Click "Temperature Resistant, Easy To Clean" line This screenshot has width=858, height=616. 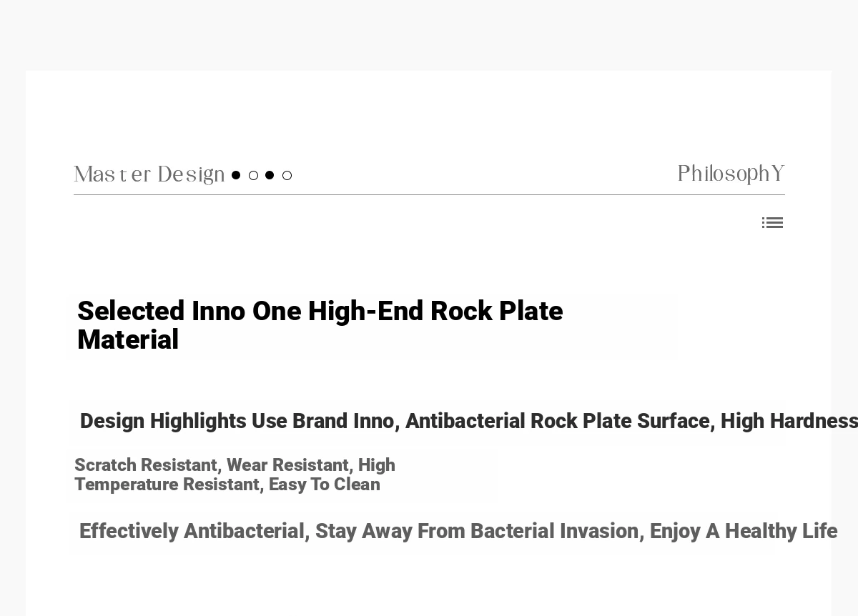(227, 485)
